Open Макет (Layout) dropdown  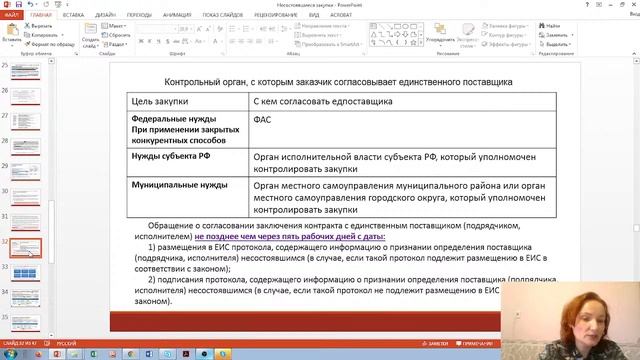pyautogui.click(x=114, y=26)
